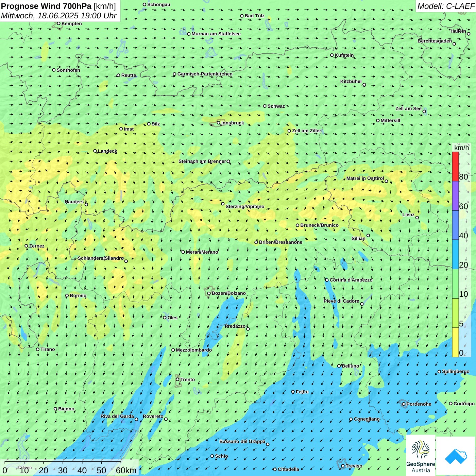The height and width of the screenshot is (476, 476).
Task: Click the 'Predazzo' label
Action: click(x=235, y=326)
